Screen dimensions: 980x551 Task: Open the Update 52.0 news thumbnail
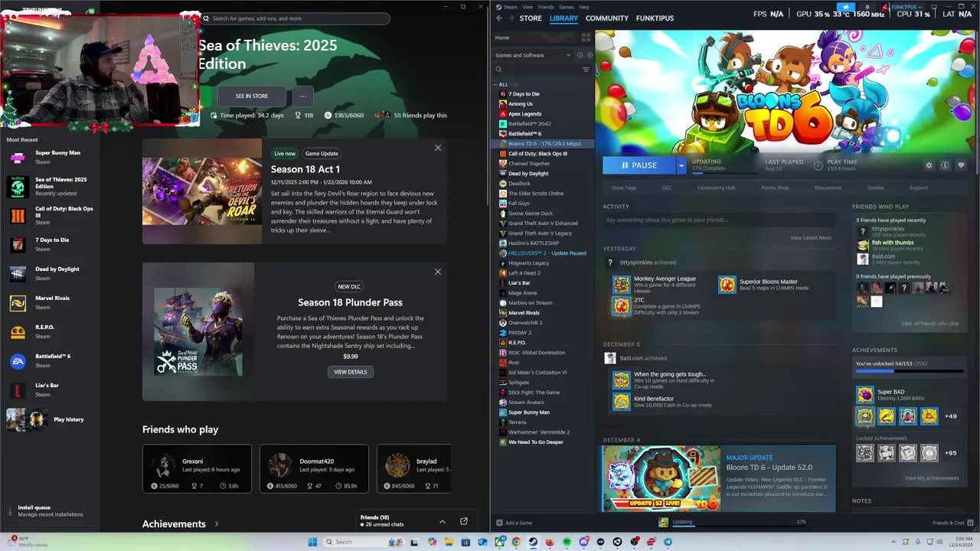click(661, 478)
